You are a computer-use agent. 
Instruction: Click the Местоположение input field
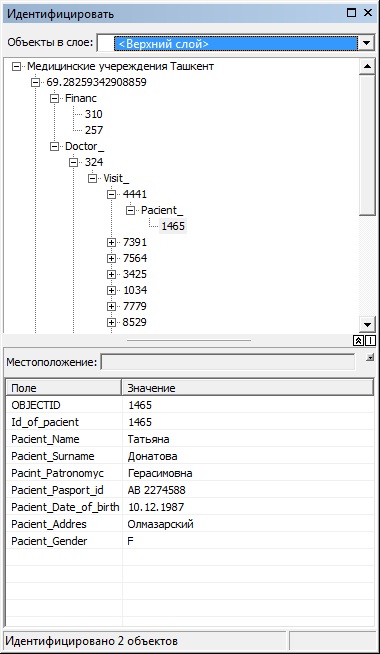click(228, 362)
